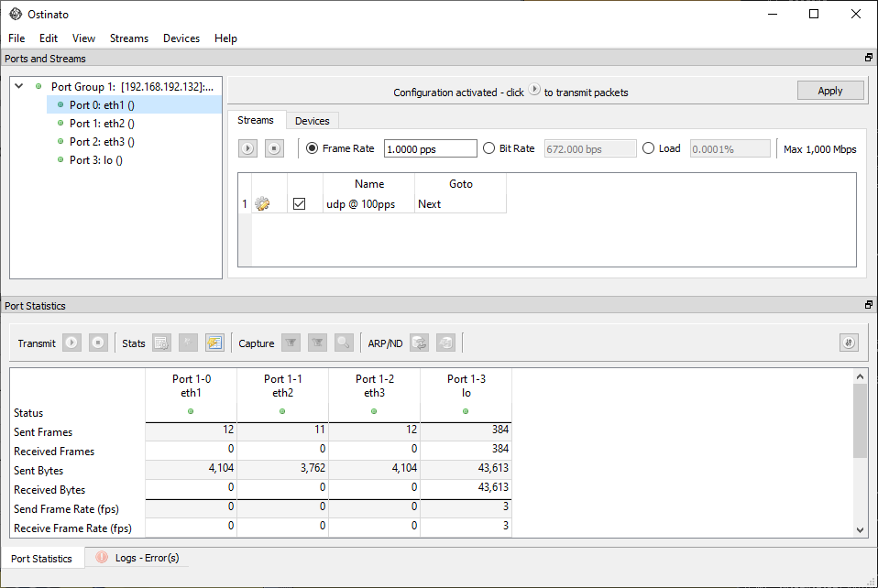This screenshot has height=588, width=878.
Task: Open the Logs - Error(s) tab
Action: tap(137, 558)
